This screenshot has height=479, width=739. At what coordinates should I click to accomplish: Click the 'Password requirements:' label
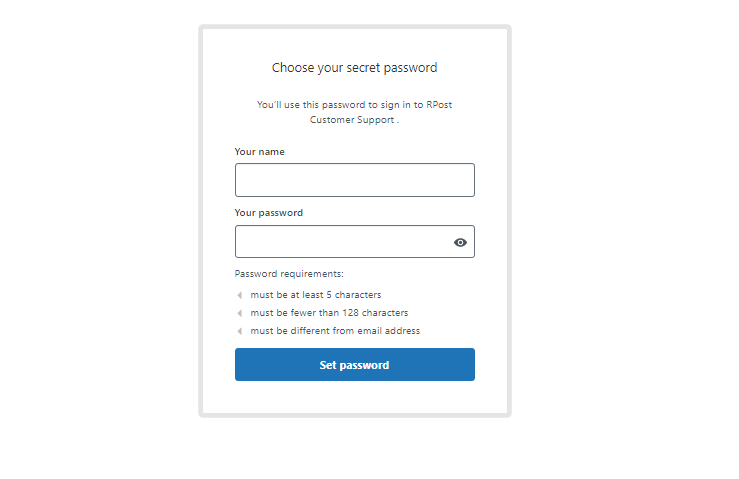(x=289, y=274)
